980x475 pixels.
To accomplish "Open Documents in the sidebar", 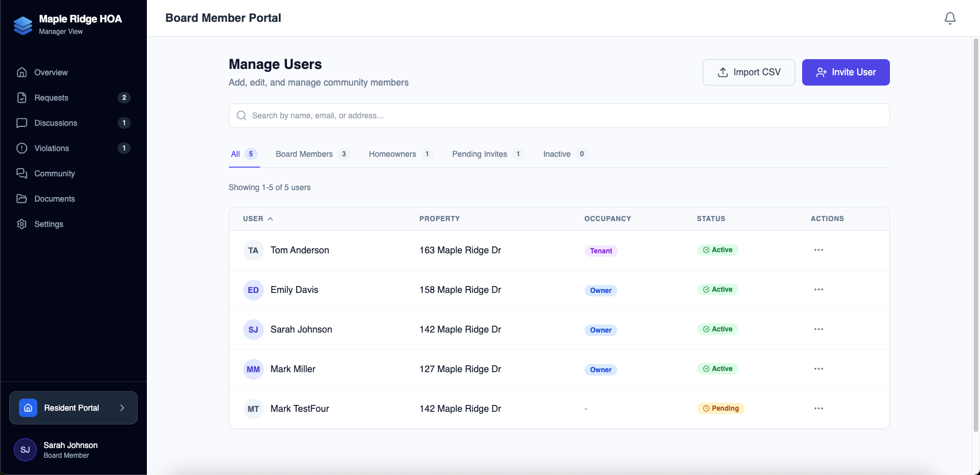I will [73, 199].
